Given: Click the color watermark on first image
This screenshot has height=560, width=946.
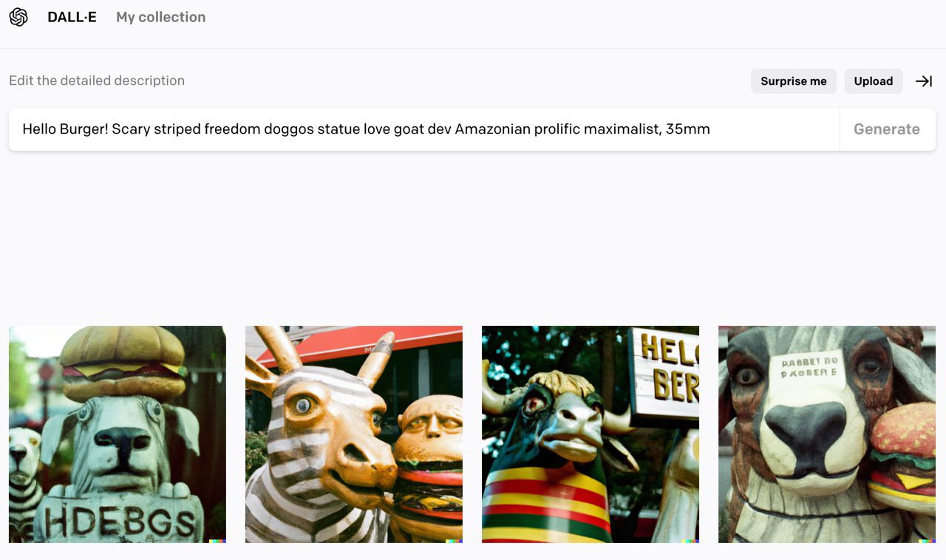Looking at the screenshot, I should pos(217,541).
